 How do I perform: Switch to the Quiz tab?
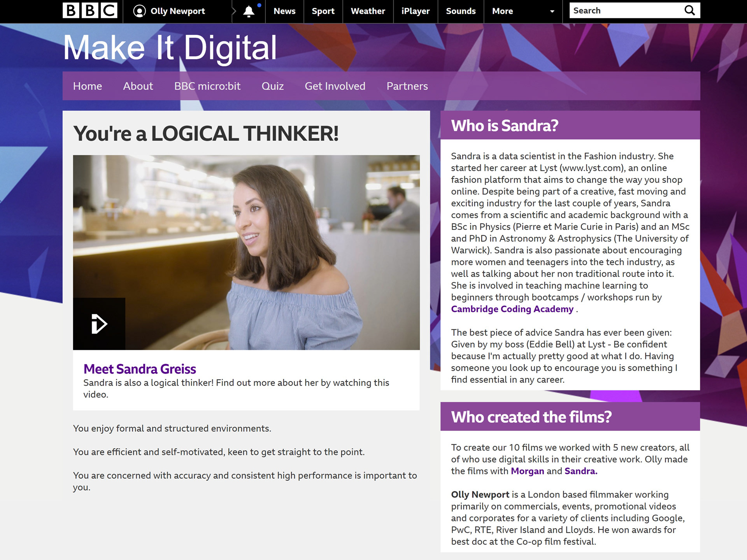pos(272,86)
